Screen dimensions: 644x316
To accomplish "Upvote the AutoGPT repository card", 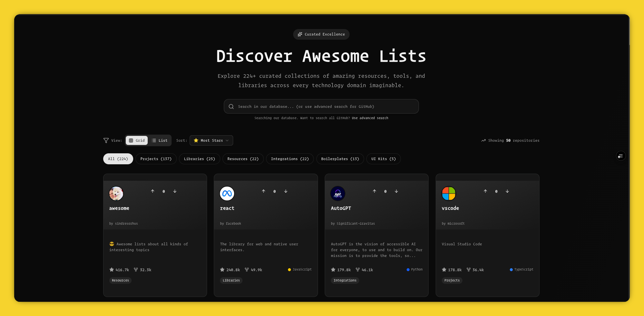I will 374,191.
